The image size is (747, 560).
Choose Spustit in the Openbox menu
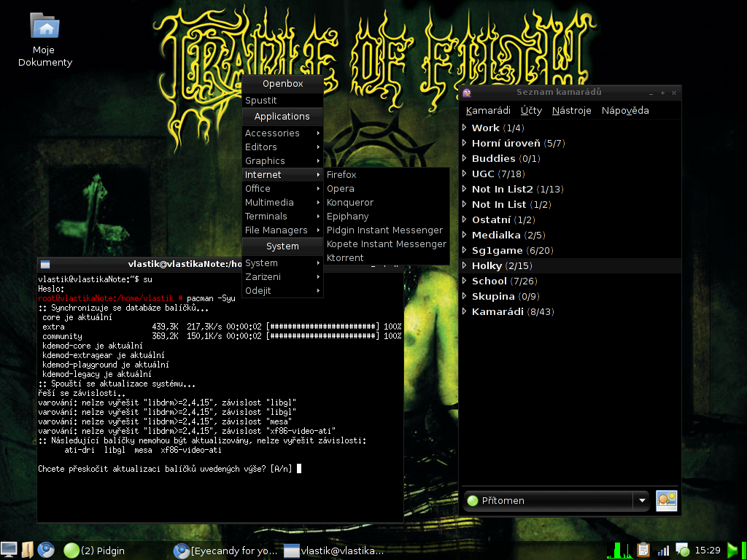pos(282,101)
